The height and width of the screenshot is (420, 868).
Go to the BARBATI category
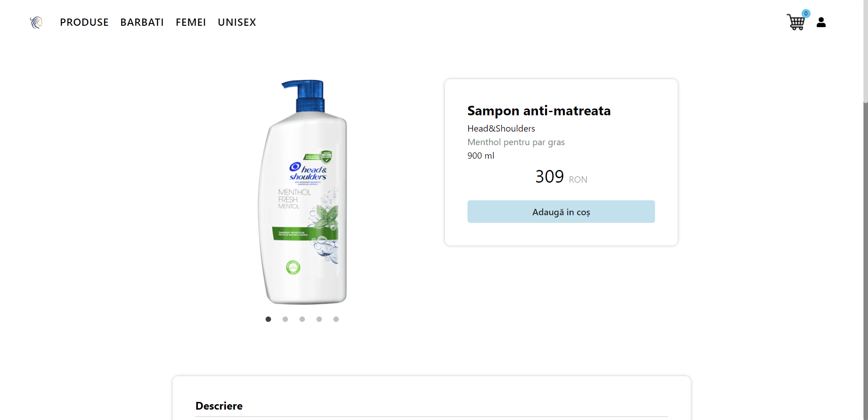point(142,22)
